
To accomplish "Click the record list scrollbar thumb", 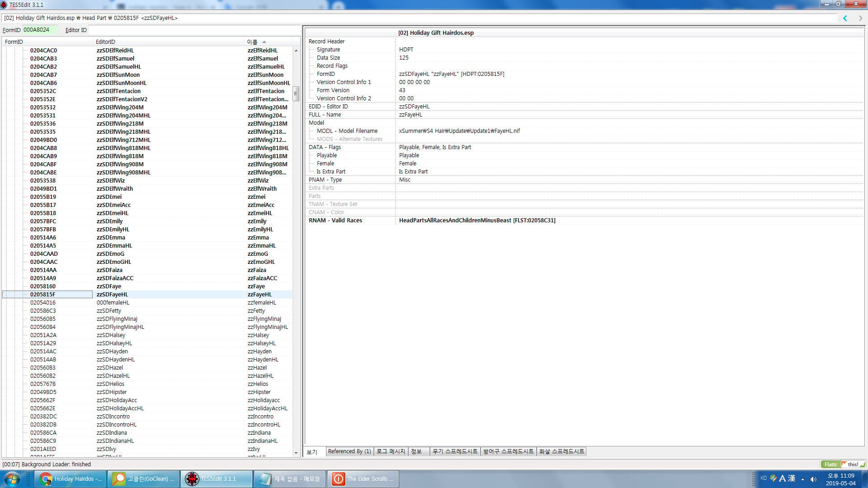I will click(x=296, y=94).
